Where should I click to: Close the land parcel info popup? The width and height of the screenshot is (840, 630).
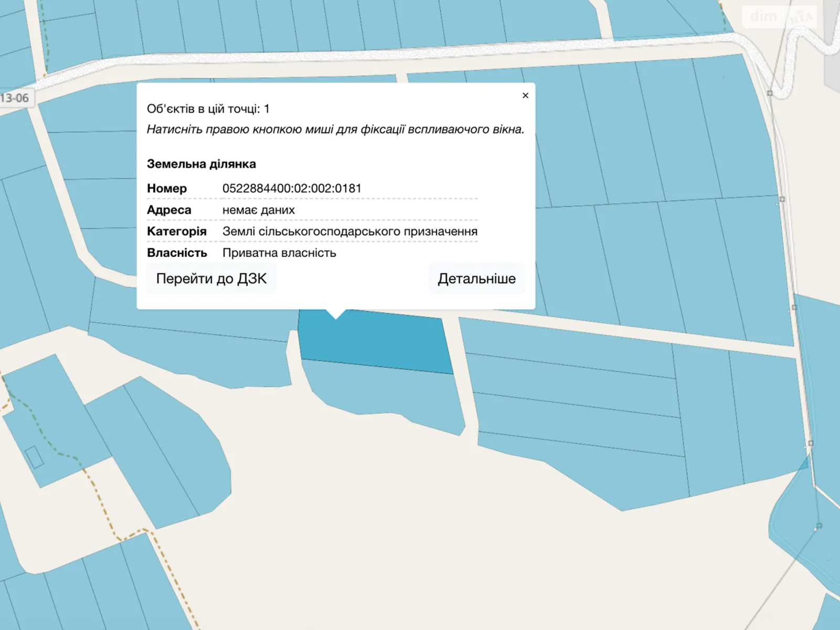pos(525,96)
